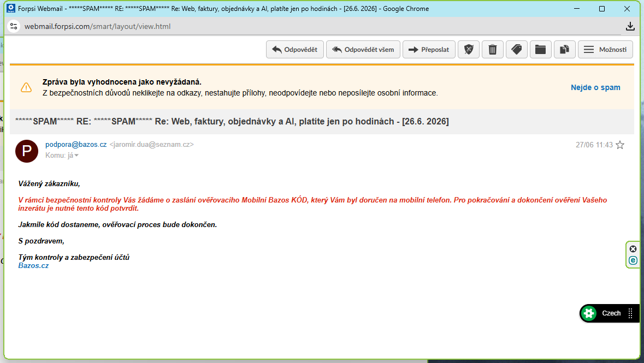Maximize the Chrome window

tap(602, 9)
